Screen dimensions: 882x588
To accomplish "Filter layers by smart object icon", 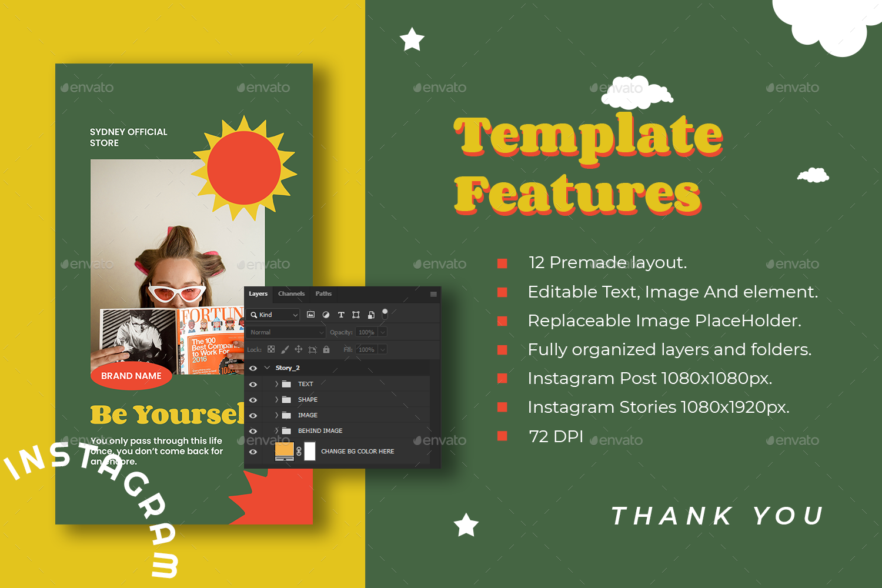I will click(371, 315).
